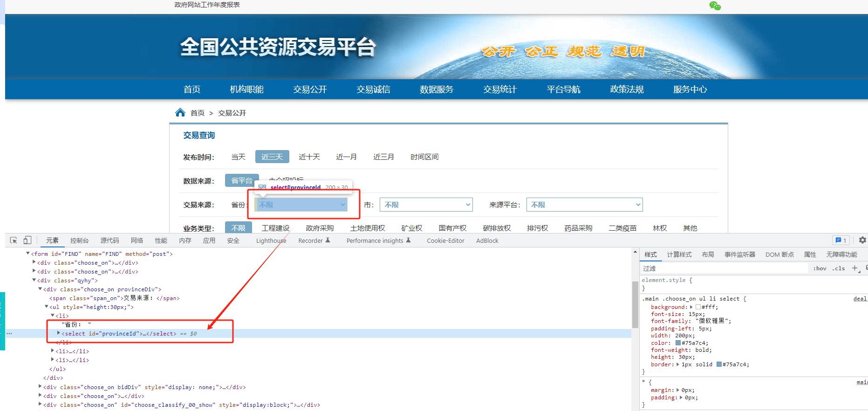Focus the 过滤 styles filter field
Image resolution: width=868 pixels, height=411 pixels.
point(724,268)
